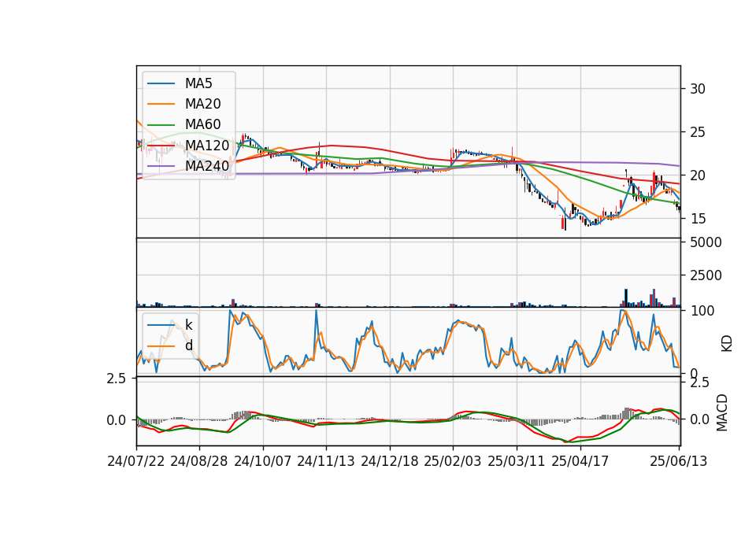
Task: Click the 24/11/13 date axis label
Action: [x=326, y=461]
